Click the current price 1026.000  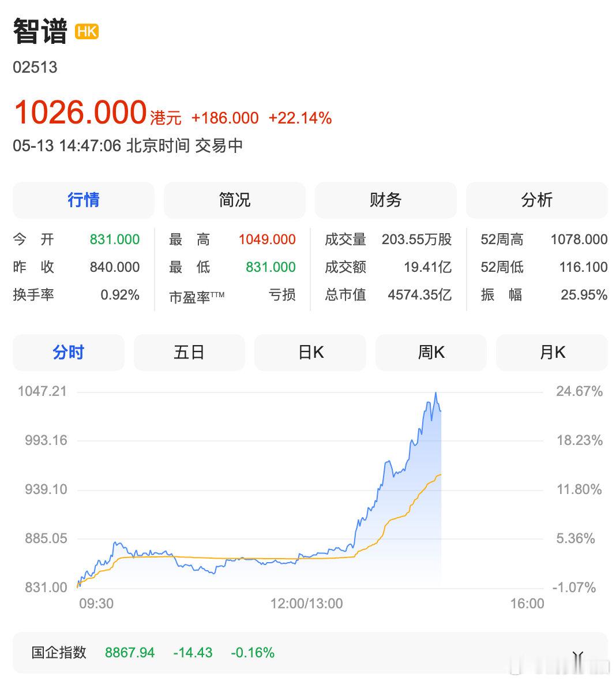81,112
